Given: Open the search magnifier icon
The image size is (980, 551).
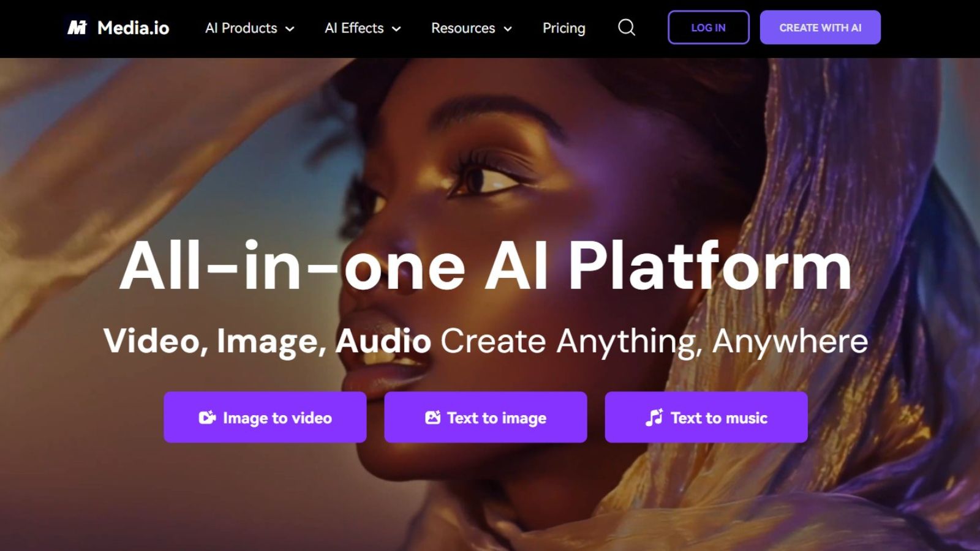Looking at the screenshot, I should [x=627, y=28].
